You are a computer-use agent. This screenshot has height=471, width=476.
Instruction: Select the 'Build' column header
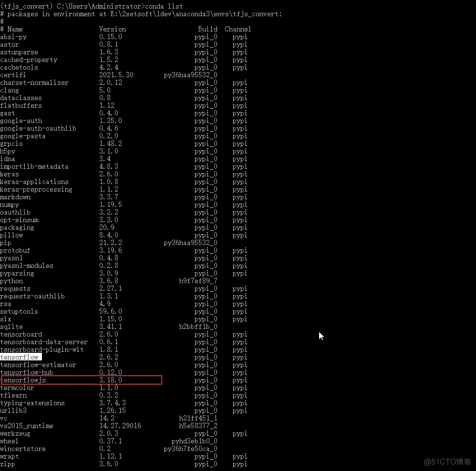pyautogui.click(x=207, y=29)
